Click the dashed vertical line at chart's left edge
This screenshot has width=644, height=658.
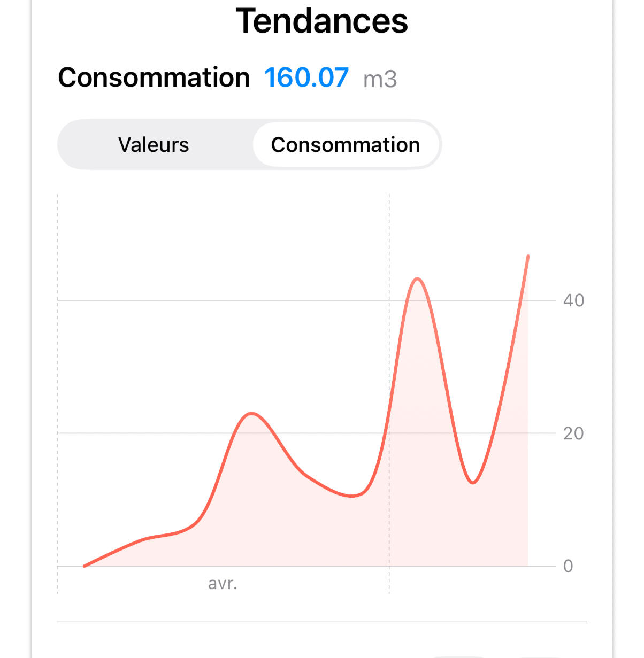(x=57, y=374)
